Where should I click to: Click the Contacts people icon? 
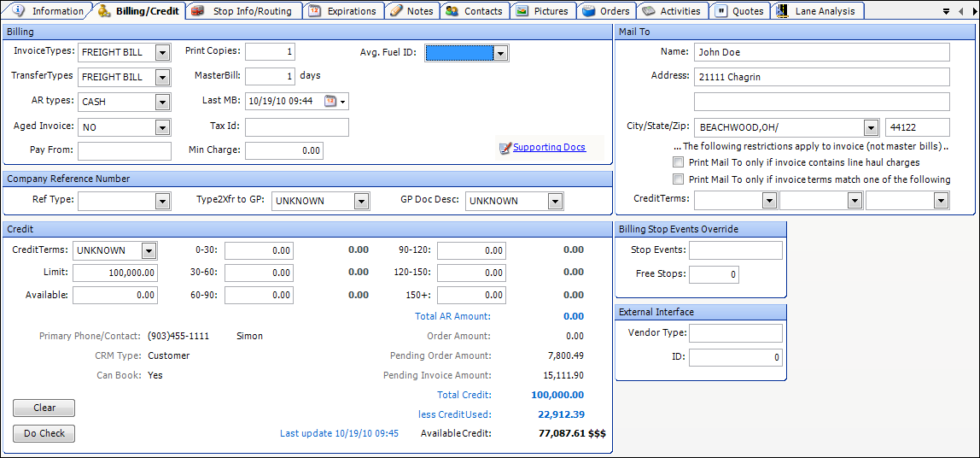coord(452,10)
